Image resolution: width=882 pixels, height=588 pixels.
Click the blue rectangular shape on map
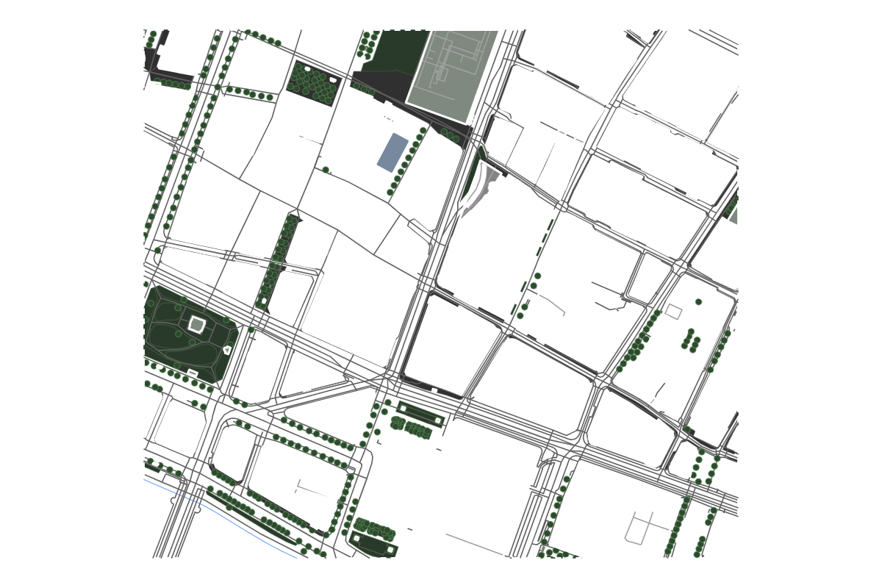click(x=392, y=152)
